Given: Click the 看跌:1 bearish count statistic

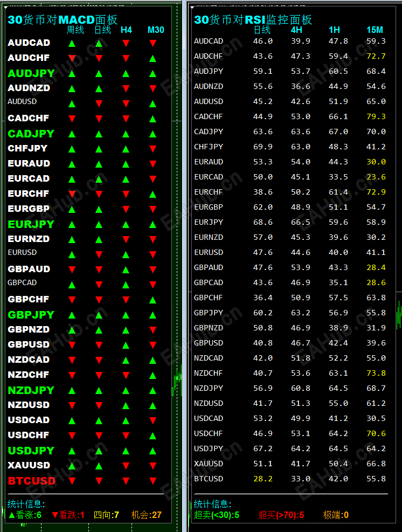Looking at the screenshot, I should pyautogui.click(x=68, y=515).
